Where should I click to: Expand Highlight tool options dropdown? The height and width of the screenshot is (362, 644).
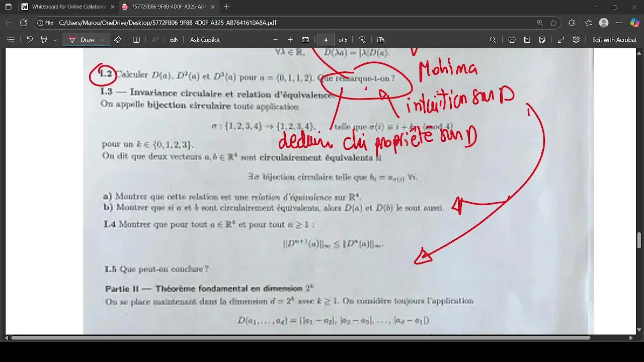pyautogui.click(x=55, y=40)
